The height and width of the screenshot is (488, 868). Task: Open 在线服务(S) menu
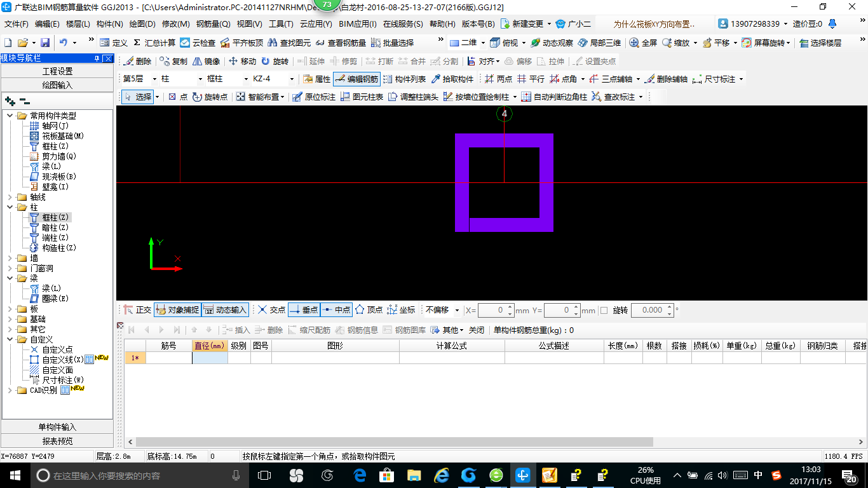pyautogui.click(x=403, y=24)
